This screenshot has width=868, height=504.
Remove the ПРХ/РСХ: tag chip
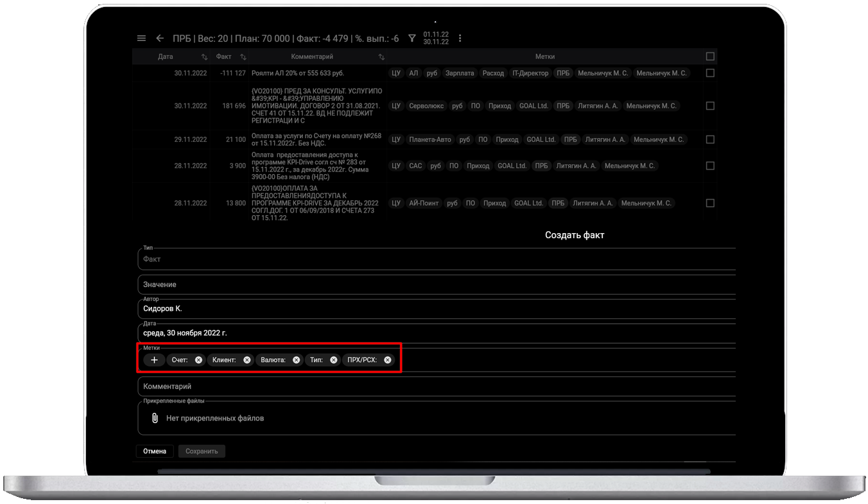click(388, 360)
